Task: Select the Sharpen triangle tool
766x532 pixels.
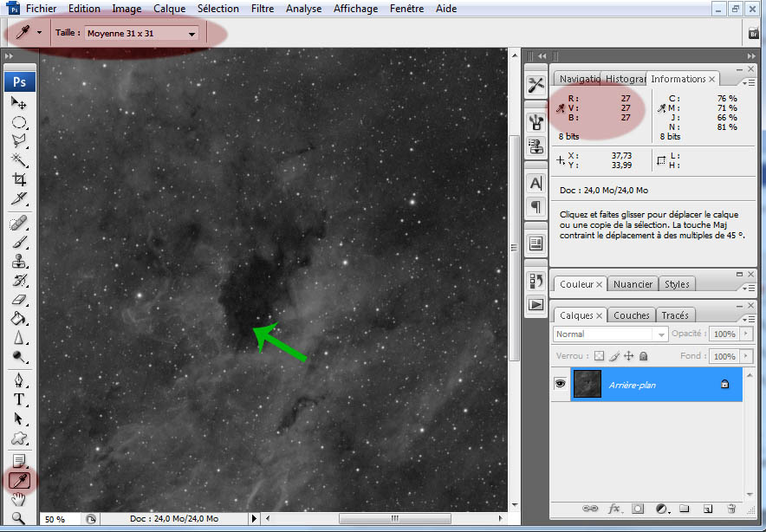Action: (x=19, y=338)
